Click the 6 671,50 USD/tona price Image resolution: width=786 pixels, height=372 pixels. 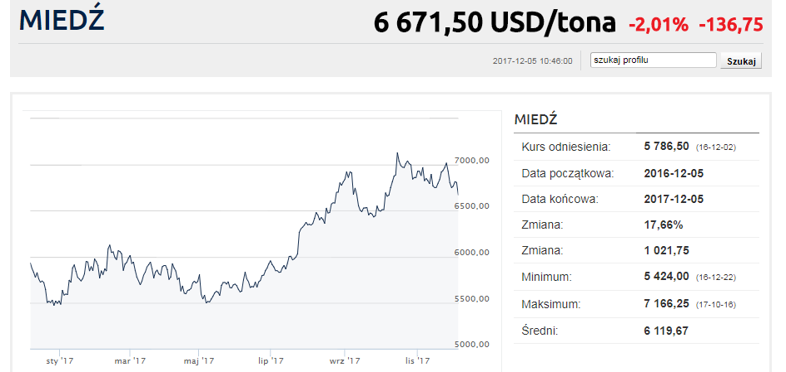click(x=494, y=23)
